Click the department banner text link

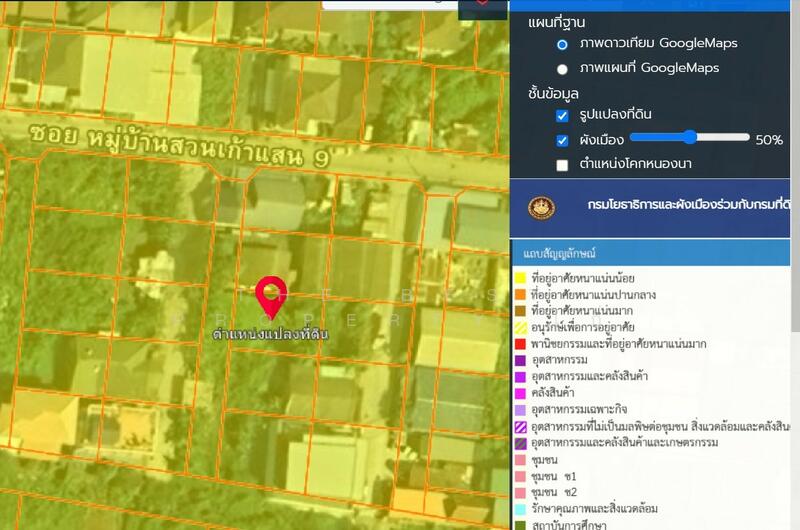click(x=690, y=204)
